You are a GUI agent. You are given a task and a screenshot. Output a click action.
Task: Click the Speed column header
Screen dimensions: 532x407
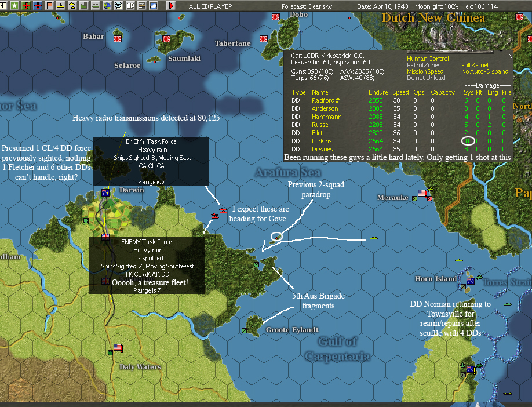pyautogui.click(x=400, y=92)
